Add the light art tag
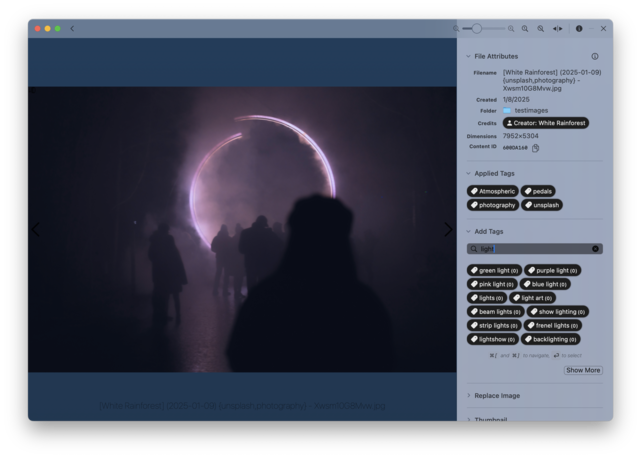641x458 pixels. 533,298
